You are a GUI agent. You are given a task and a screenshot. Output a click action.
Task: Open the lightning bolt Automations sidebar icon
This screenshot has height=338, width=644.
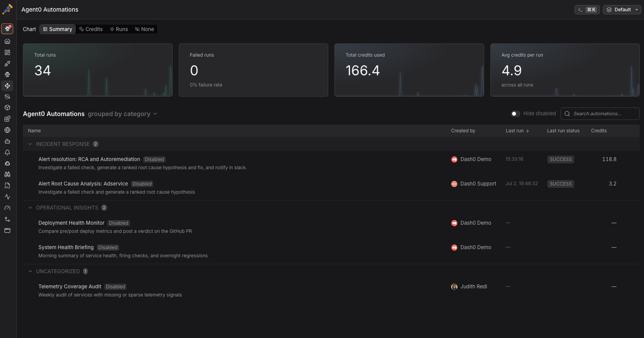[7, 86]
